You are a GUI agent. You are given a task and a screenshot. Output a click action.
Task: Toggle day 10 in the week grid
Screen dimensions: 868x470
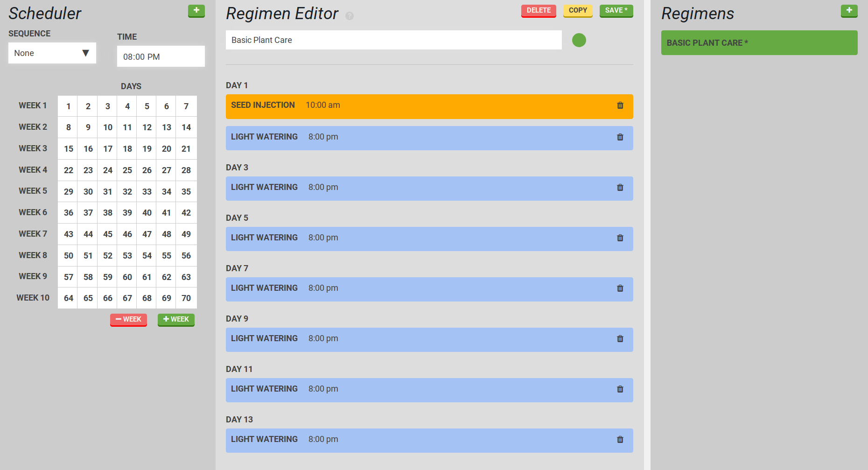(108, 127)
